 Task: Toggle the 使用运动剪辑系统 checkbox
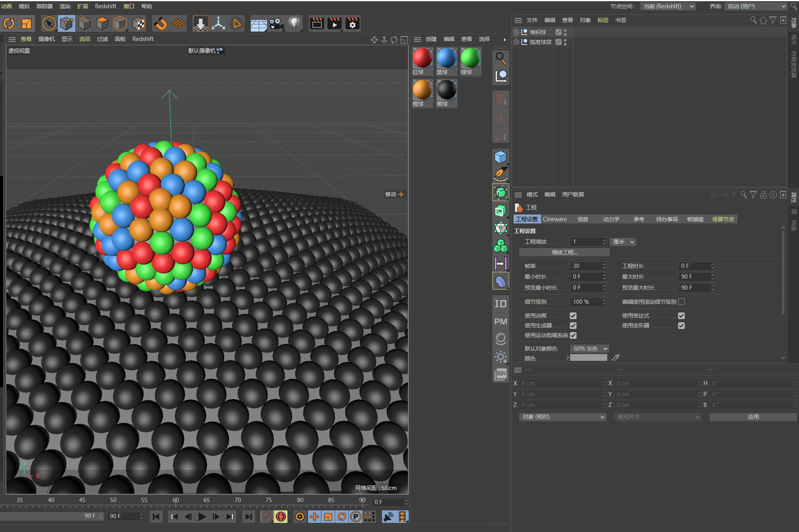coord(573,335)
